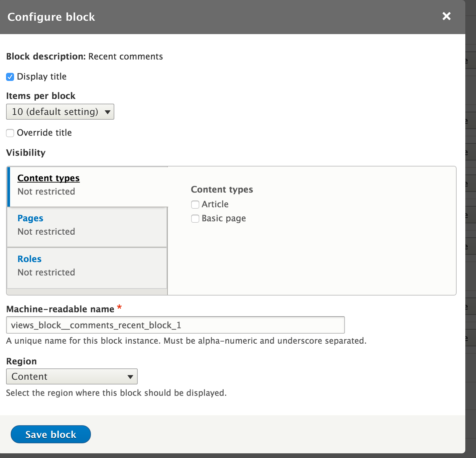Click the Configure block title

51,17
